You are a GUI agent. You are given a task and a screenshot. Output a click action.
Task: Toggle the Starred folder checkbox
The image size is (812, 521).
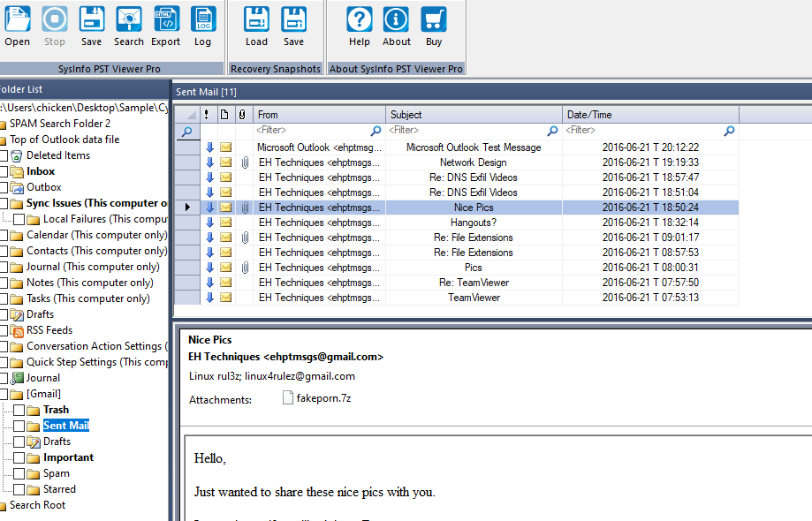pyautogui.click(x=19, y=489)
